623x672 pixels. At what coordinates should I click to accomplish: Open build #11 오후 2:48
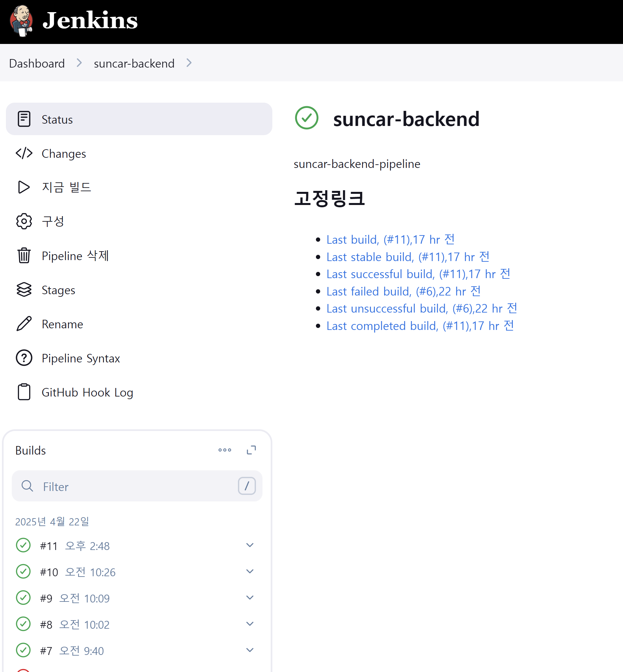75,546
